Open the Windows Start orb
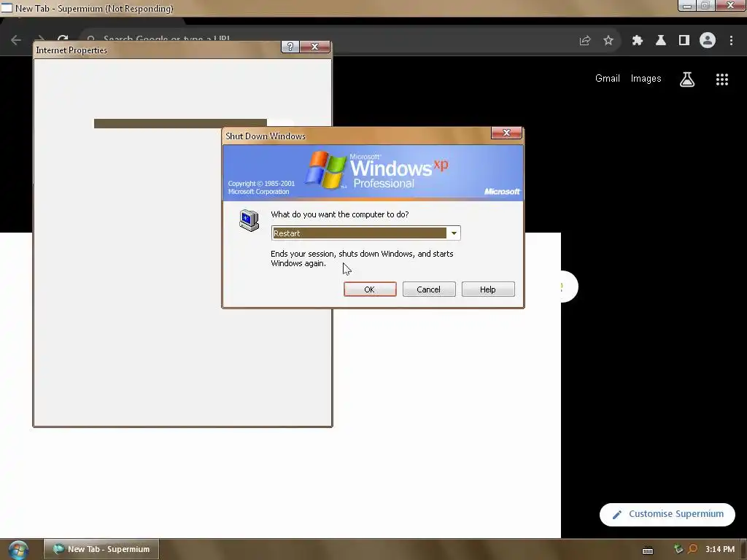 18,550
